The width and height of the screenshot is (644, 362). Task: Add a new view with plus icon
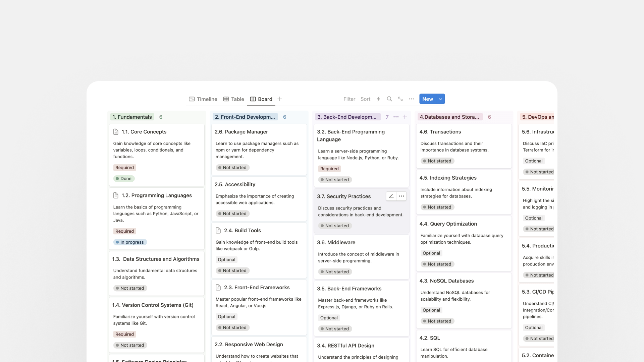point(280,99)
